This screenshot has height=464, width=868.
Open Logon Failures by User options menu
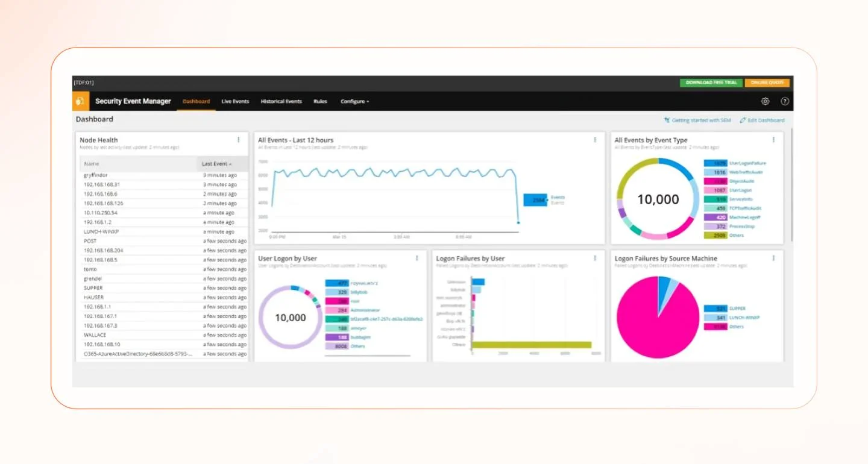(x=594, y=257)
